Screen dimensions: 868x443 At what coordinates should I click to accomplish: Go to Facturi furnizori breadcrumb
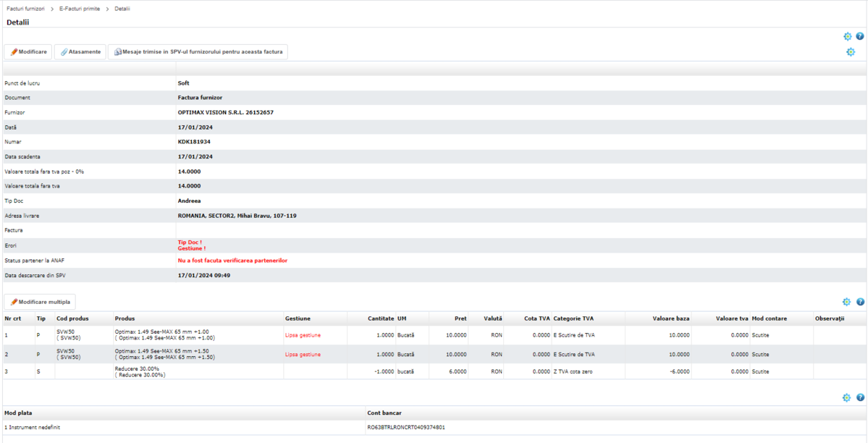[25, 9]
